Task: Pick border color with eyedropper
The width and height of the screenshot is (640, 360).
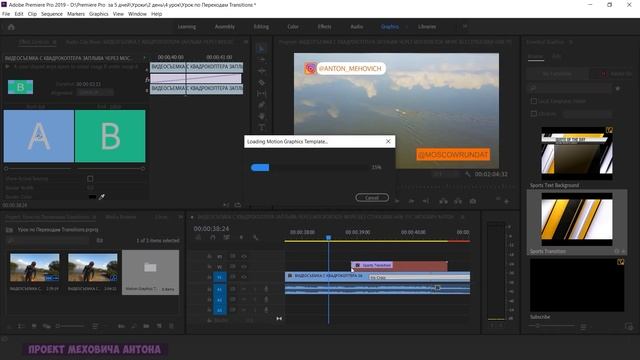Action: (x=102, y=197)
